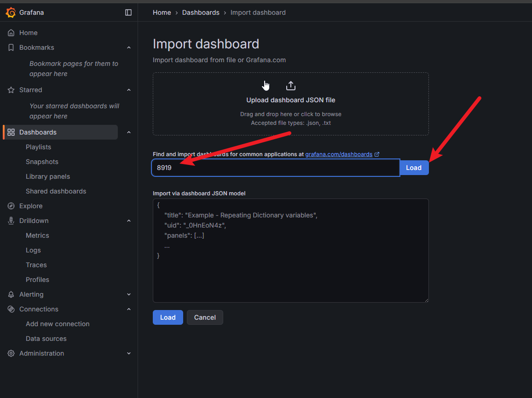
Task: Collapse the Dashboards section chevron
Action: point(128,132)
